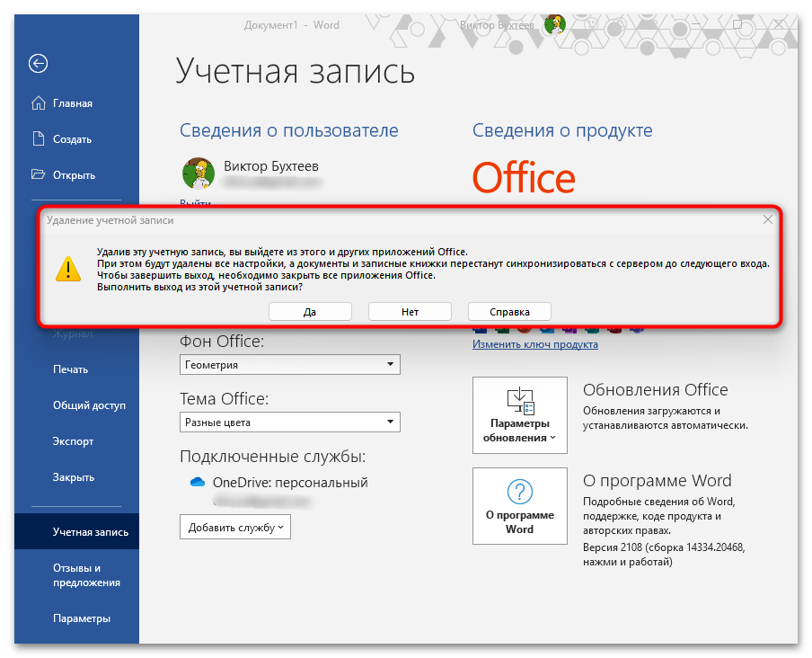Click the Открыть folder icon
The height and width of the screenshot is (658, 812).
coord(40,174)
